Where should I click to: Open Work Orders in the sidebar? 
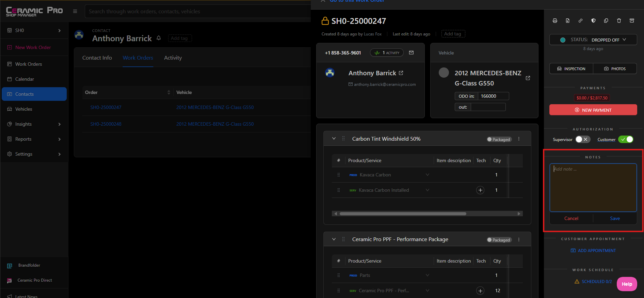34,64
